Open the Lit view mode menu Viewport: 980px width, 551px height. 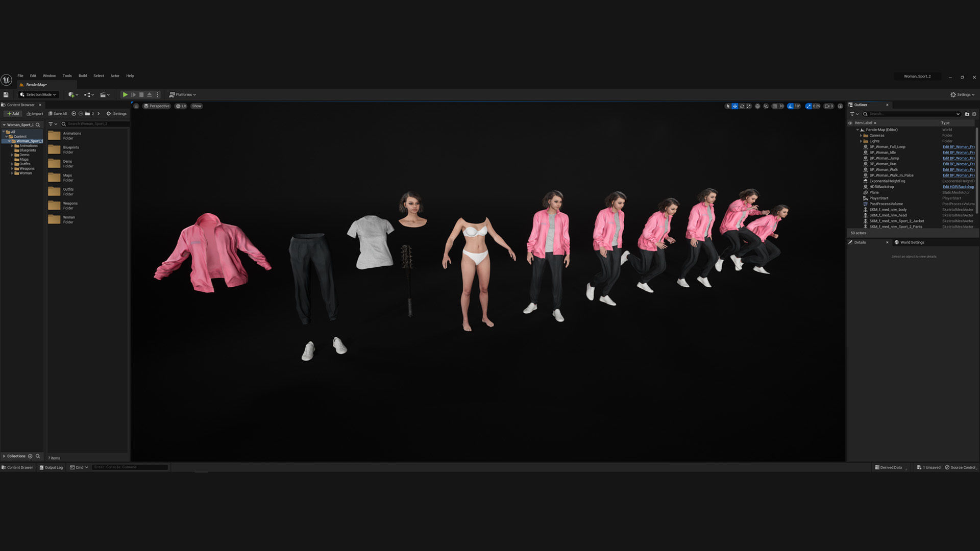[x=181, y=106]
